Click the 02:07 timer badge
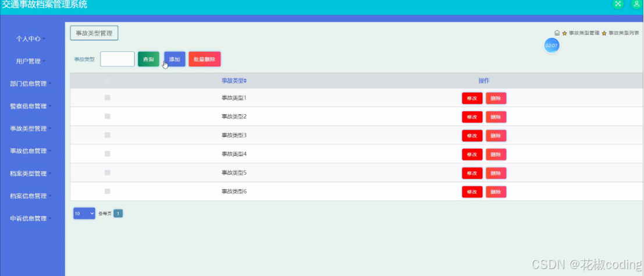This screenshot has width=644, height=276. point(552,45)
